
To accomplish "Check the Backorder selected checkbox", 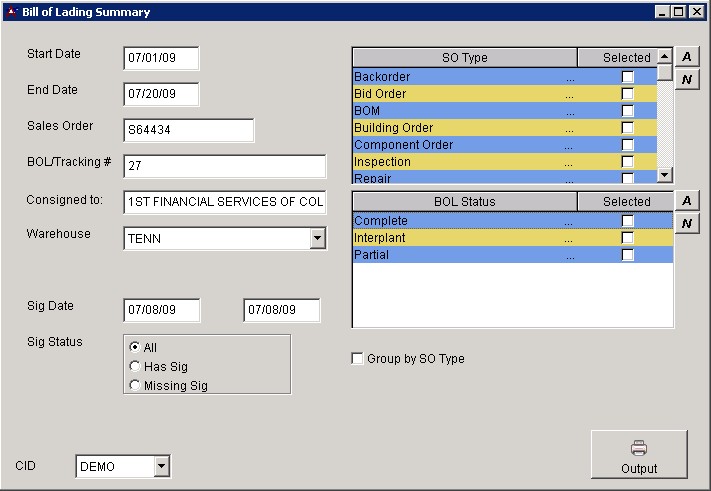I will pyautogui.click(x=627, y=77).
